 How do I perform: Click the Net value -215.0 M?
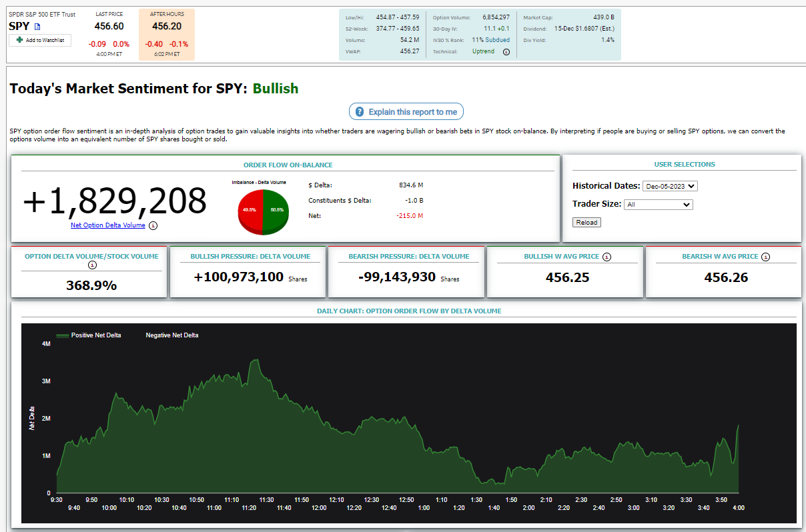(409, 215)
